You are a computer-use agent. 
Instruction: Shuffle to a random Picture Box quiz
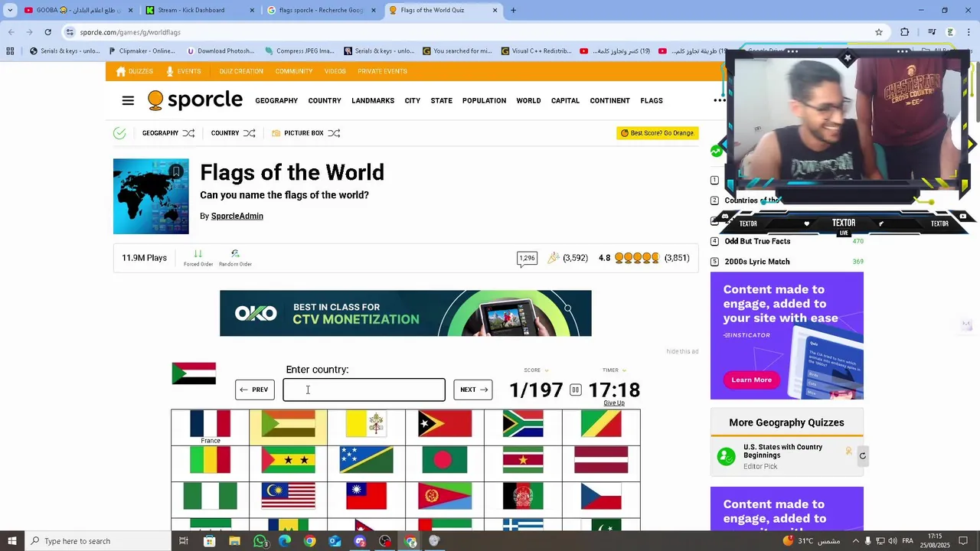(334, 133)
